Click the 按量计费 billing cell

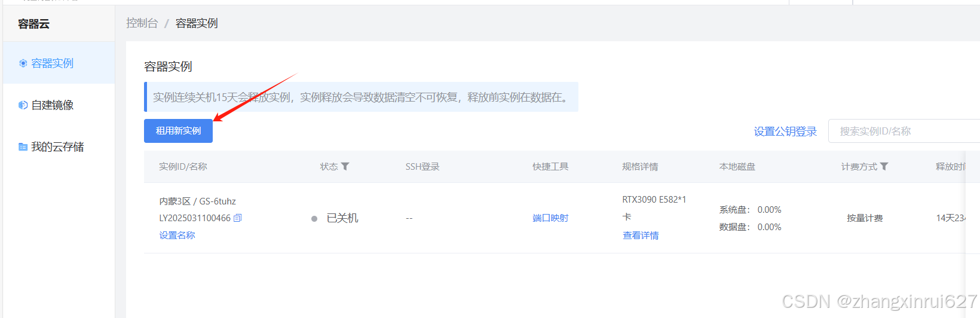tap(865, 218)
